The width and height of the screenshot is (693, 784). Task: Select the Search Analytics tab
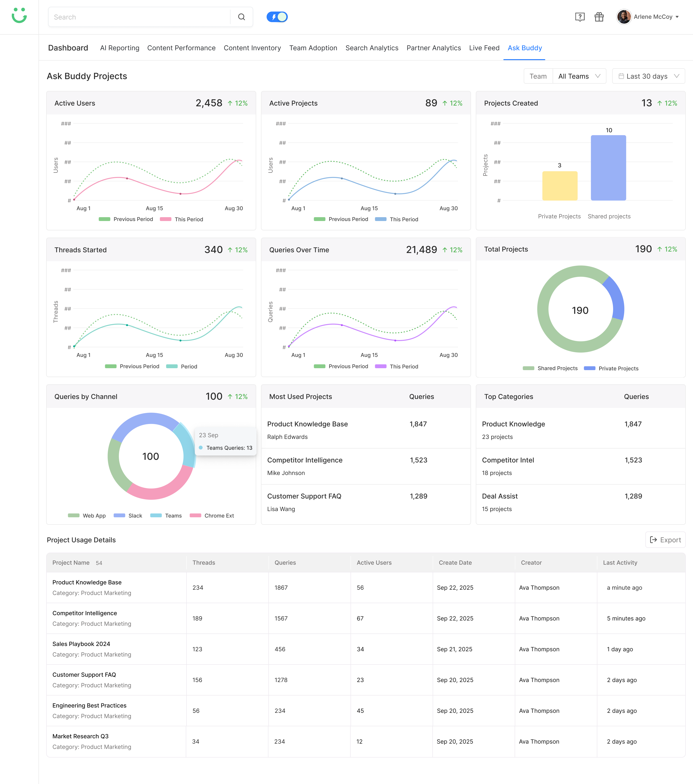tap(372, 48)
